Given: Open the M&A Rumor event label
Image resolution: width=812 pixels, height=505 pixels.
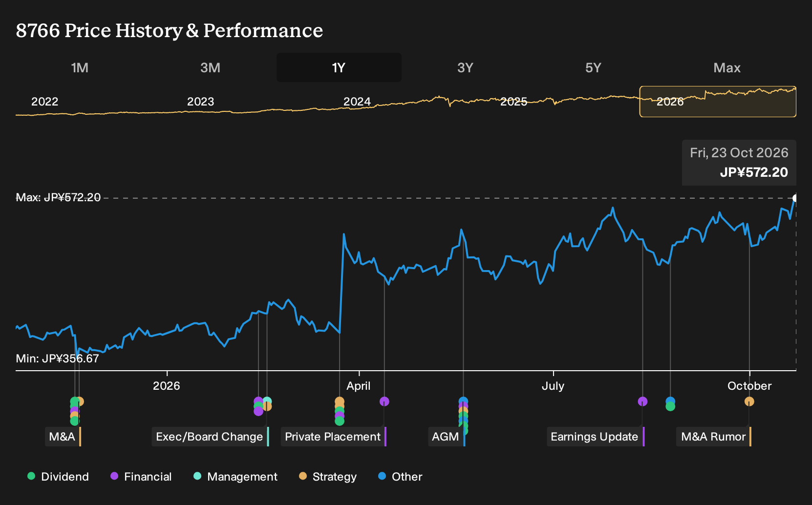Looking at the screenshot, I should click(x=714, y=437).
